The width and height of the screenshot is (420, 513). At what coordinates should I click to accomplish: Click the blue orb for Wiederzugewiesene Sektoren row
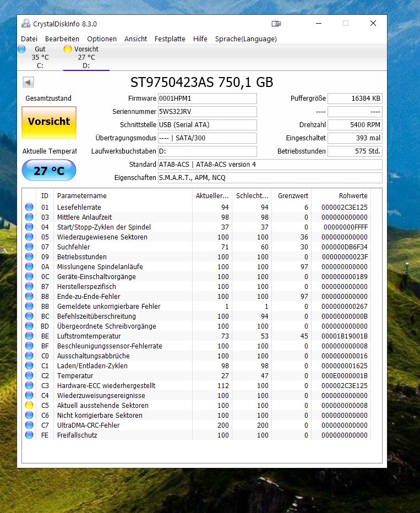29,237
